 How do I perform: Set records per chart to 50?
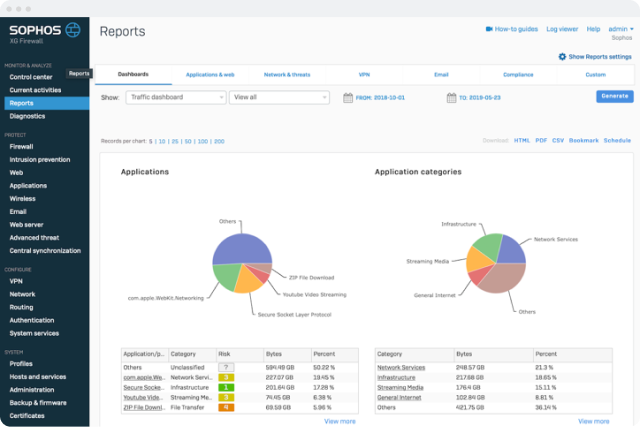pos(187,141)
